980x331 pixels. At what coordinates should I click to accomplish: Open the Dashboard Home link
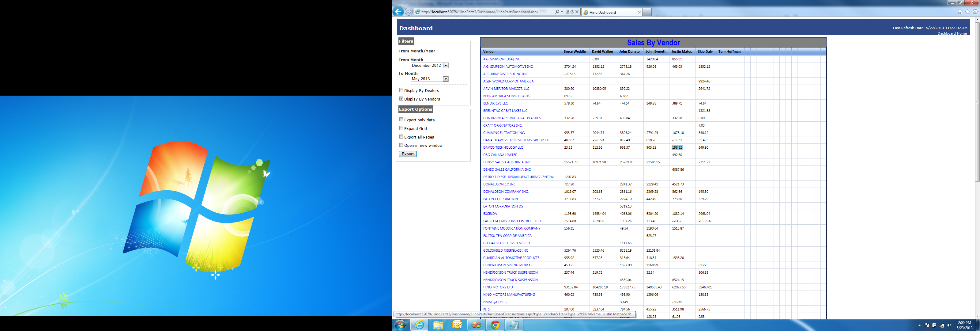pyautogui.click(x=952, y=33)
